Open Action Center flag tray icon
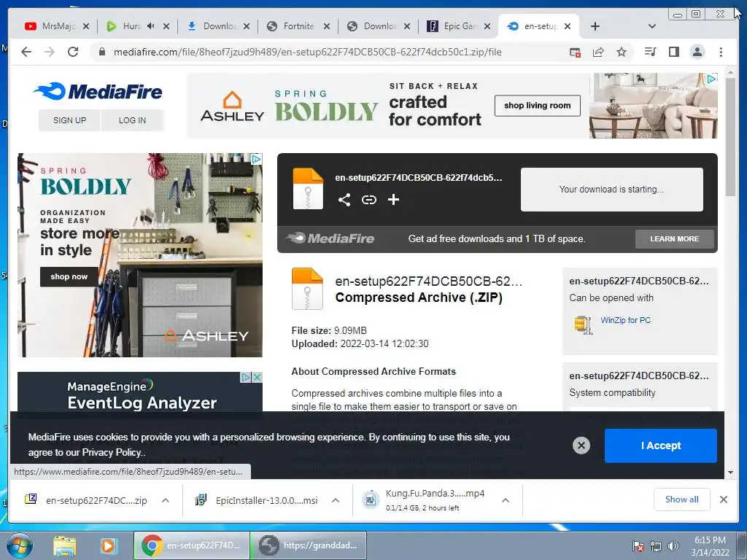This screenshot has height=560, width=747. point(638,546)
